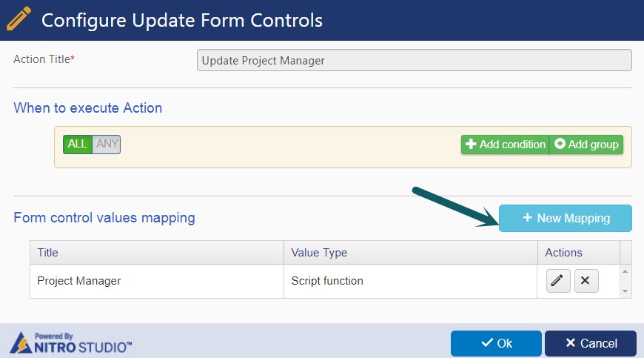The image size is (644, 358).
Task: Click the checkmark icon on Ok button
Action: pyautogui.click(x=487, y=342)
